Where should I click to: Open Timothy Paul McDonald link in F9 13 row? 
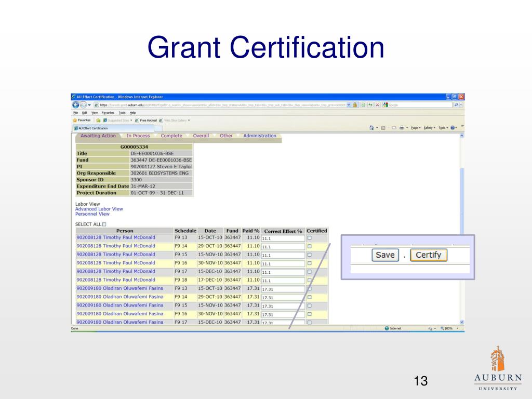(116, 237)
